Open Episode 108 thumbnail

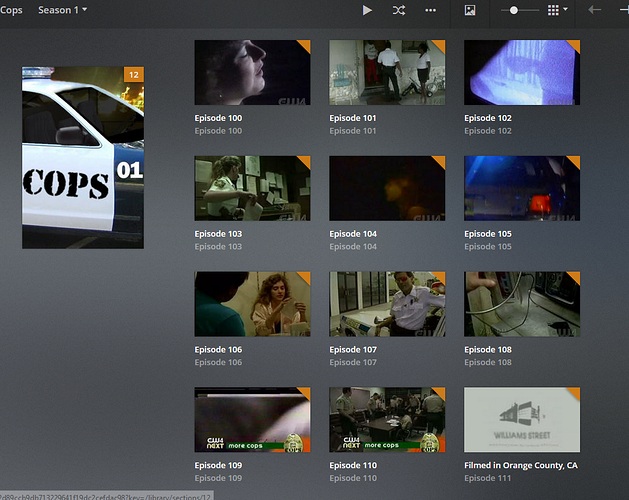[522, 304]
